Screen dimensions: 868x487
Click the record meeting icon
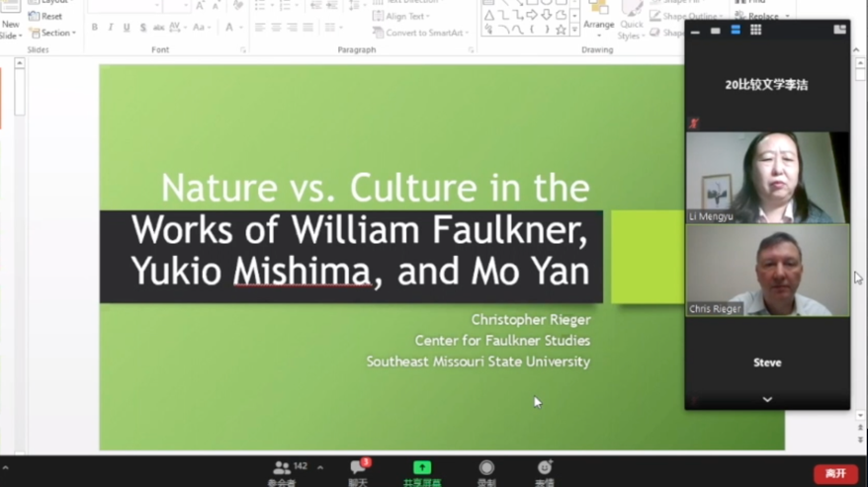pyautogui.click(x=486, y=468)
